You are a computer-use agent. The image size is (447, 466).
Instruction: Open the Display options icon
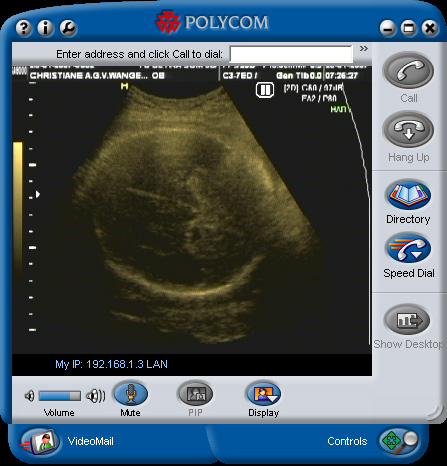[x=264, y=393]
